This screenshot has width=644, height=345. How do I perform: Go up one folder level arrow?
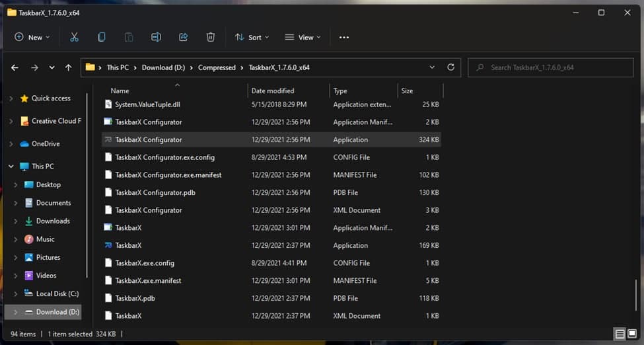(68, 67)
